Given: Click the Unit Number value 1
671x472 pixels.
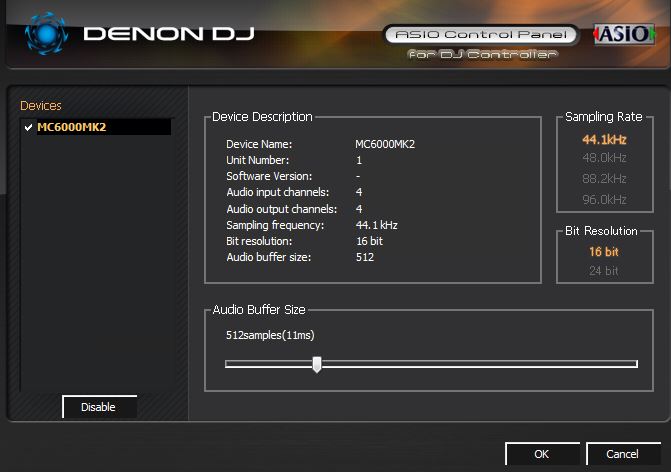Looking at the screenshot, I should [x=359, y=160].
